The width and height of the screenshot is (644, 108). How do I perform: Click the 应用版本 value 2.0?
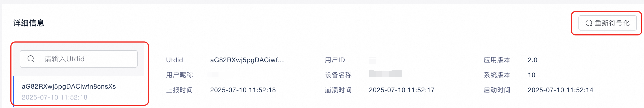point(533,60)
